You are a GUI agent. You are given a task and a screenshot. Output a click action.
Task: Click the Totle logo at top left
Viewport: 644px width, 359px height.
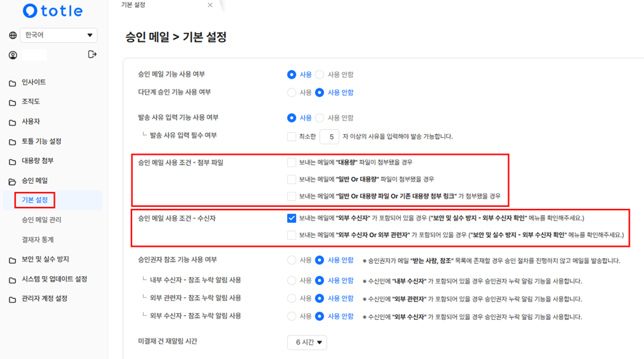[x=52, y=11]
